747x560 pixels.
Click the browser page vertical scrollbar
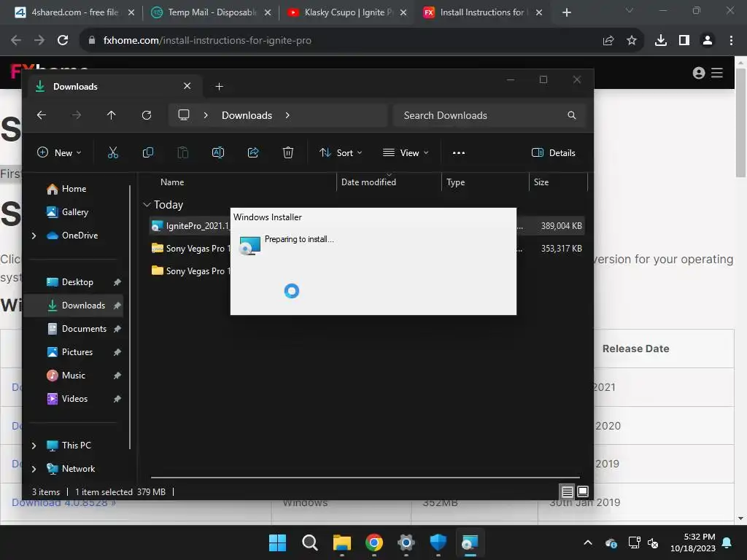740,122
